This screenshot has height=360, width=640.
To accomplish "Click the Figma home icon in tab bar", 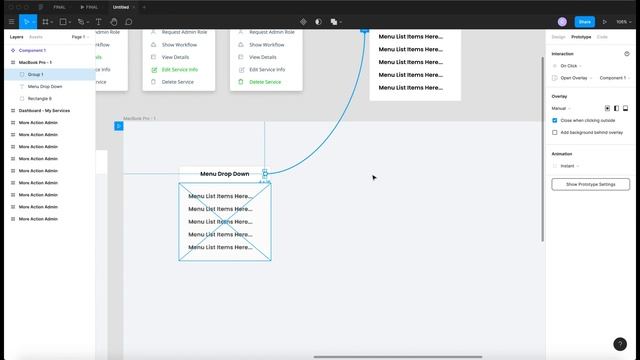I will [x=41, y=7].
